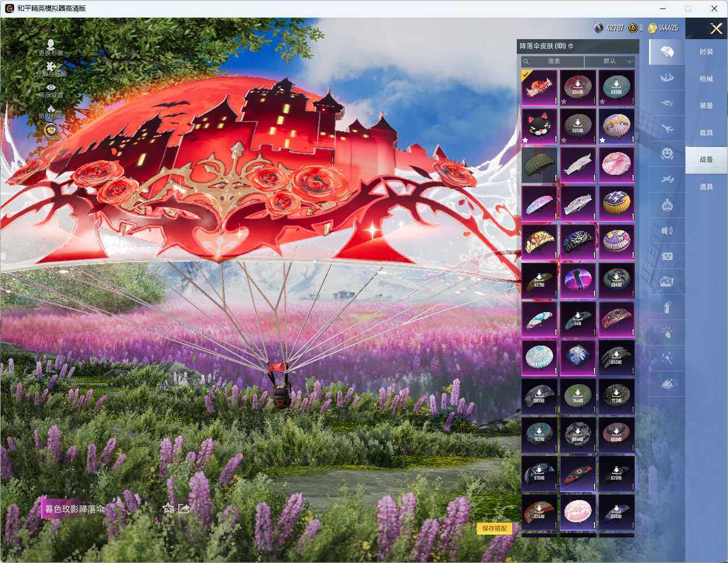Select the magic wand sparkle category icon

pyautogui.click(x=667, y=359)
